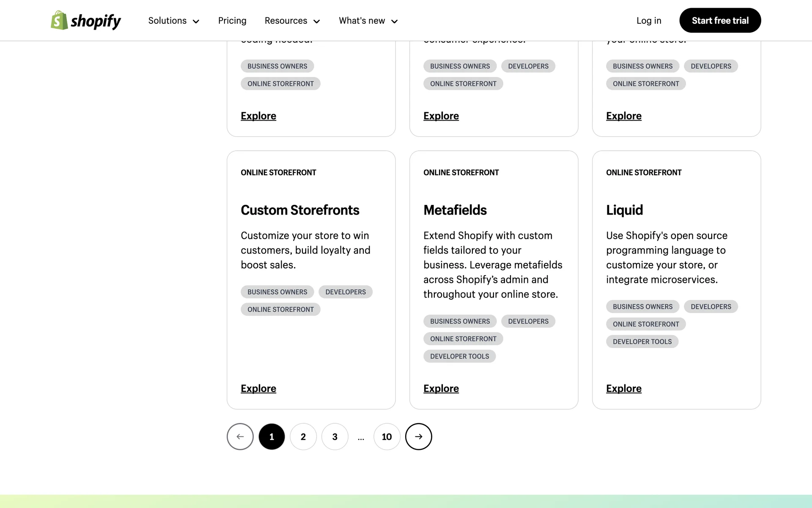Select current page 1 button
This screenshot has width=812, height=508.
coord(272,436)
